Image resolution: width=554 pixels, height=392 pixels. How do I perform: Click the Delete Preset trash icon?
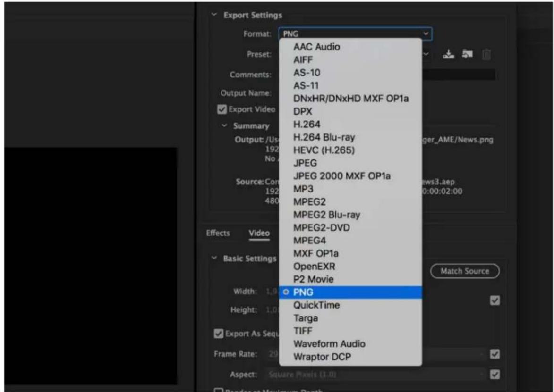coord(486,55)
